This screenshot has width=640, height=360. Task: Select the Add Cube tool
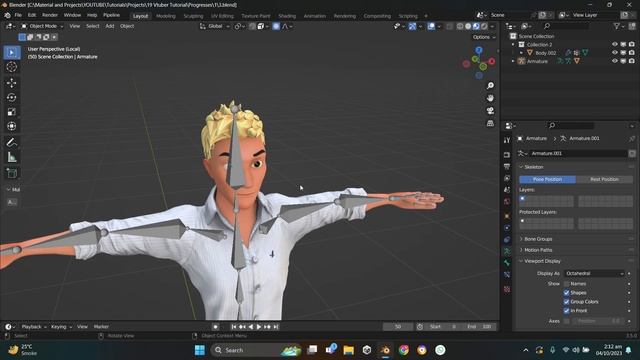(11, 173)
